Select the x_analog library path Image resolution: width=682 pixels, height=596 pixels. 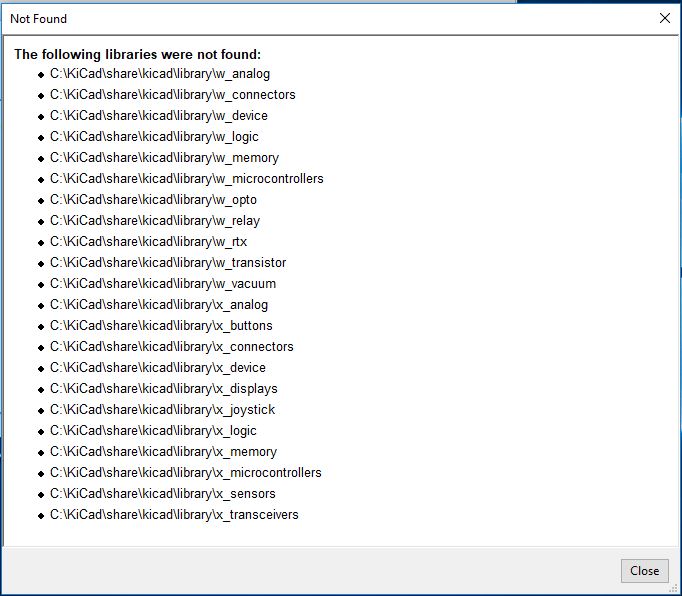pos(159,305)
